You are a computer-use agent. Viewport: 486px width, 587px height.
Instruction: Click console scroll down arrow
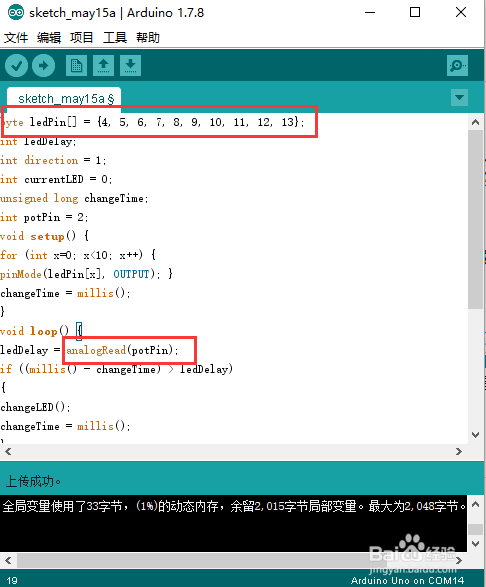point(476,544)
